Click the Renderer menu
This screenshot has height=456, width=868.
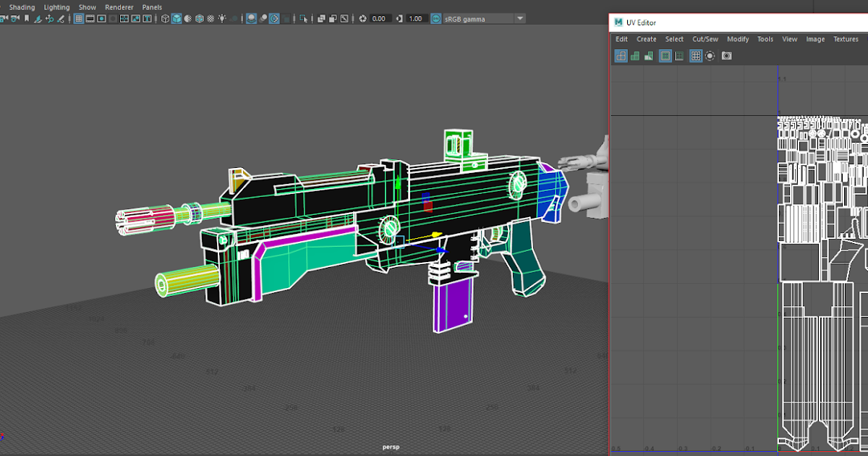point(119,7)
